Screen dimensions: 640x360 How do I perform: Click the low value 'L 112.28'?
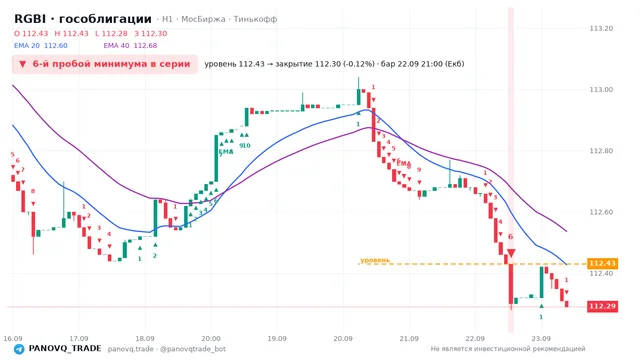111,33
